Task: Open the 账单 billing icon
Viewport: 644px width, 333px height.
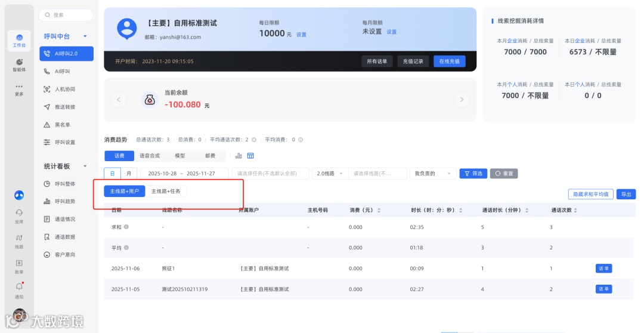Action: (19, 266)
